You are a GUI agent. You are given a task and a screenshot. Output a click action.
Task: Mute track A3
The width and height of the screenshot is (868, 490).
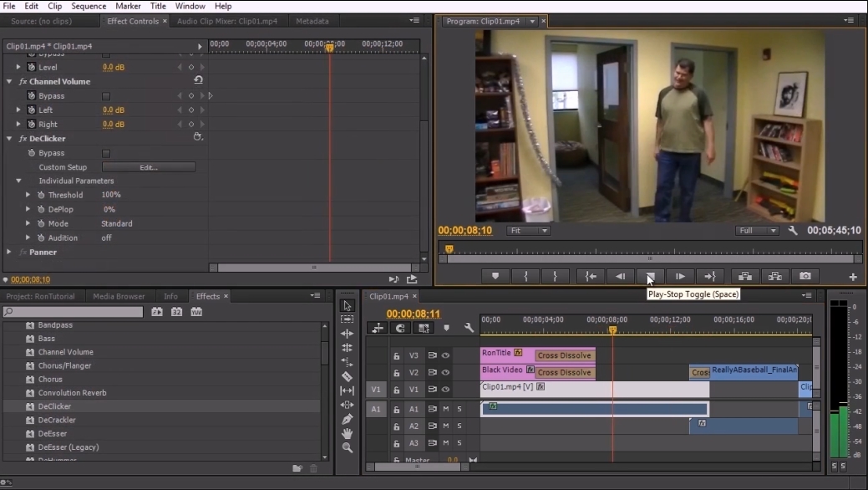pos(445,443)
